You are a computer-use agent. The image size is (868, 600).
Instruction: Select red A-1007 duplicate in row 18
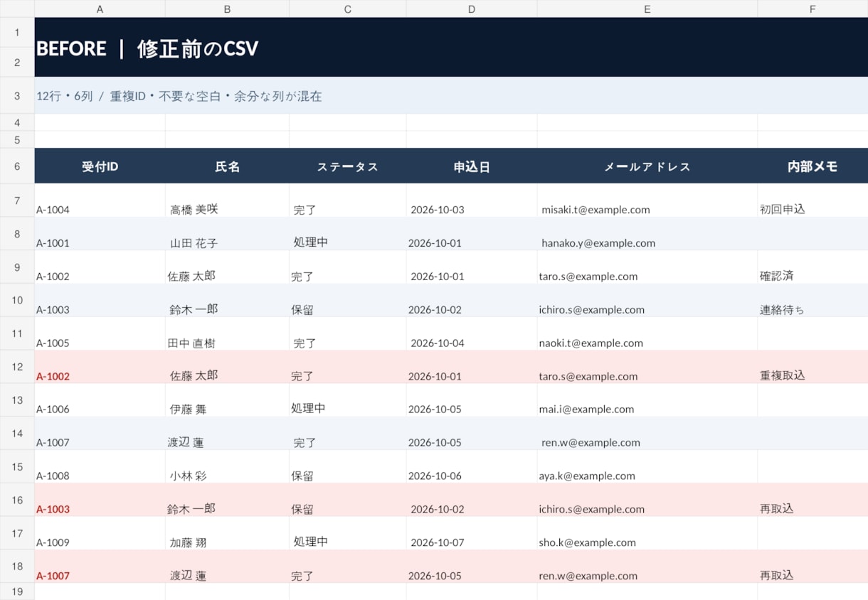100,567
